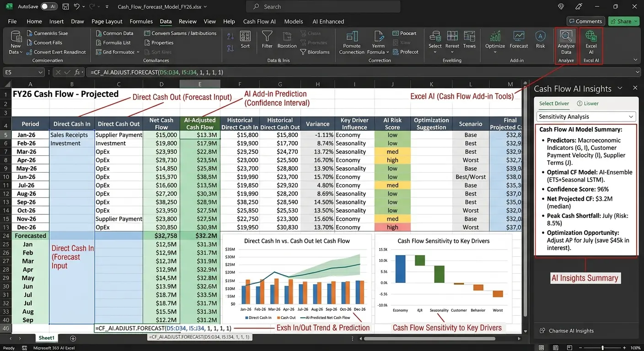Screen dimensions: 644x351
Task: Click the Rotrotion ribbon icon
Action: pyautogui.click(x=287, y=39)
